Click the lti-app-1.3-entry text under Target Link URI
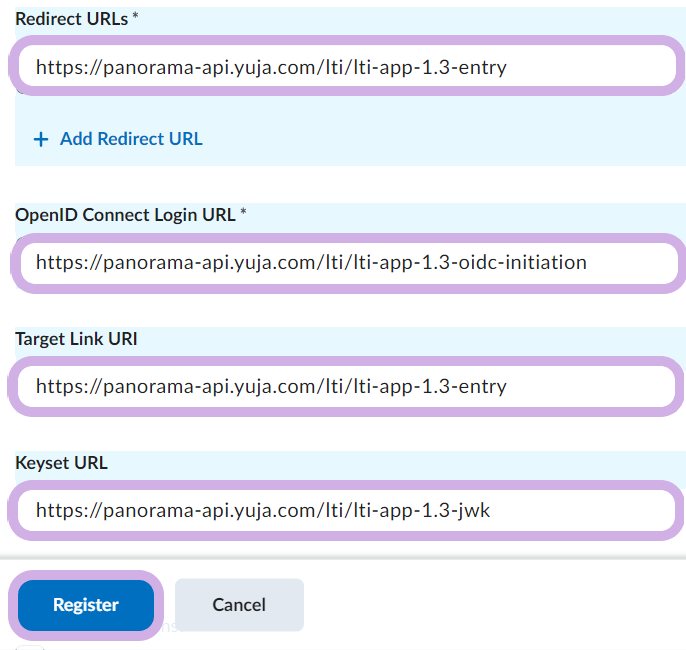The width and height of the screenshot is (686, 650). [428, 386]
